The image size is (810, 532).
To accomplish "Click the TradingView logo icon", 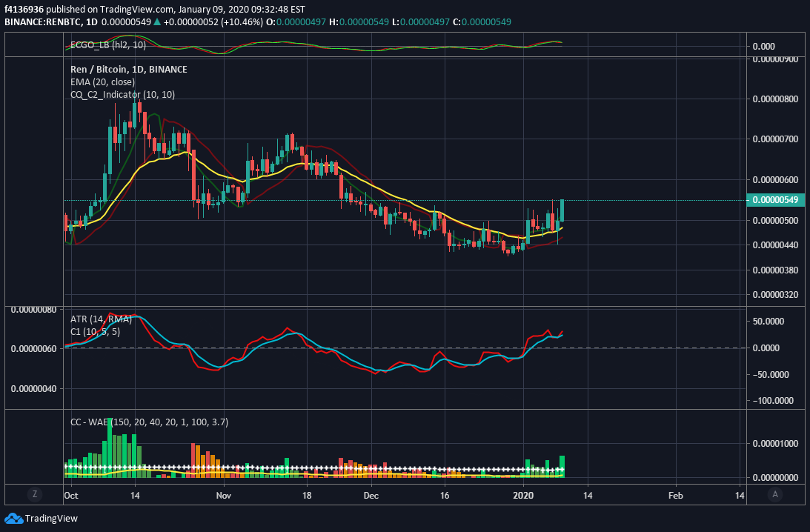I will [13, 518].
